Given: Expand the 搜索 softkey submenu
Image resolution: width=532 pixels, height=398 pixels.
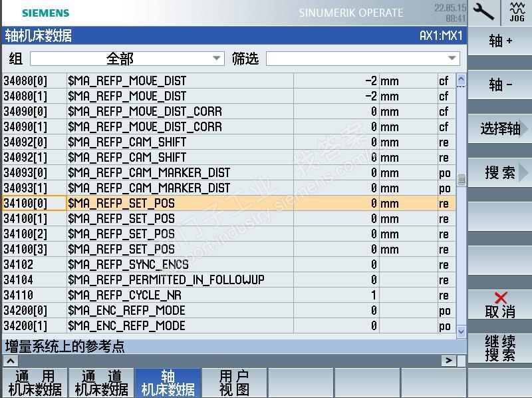Looking at the screenshot, I should (x=500, y=172).
